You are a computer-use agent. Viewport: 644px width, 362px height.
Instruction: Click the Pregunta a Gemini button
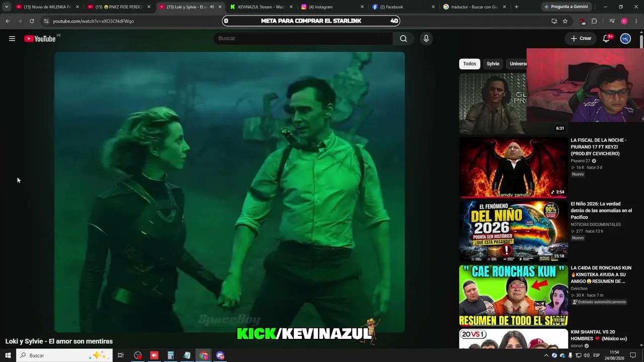[566, 7]
